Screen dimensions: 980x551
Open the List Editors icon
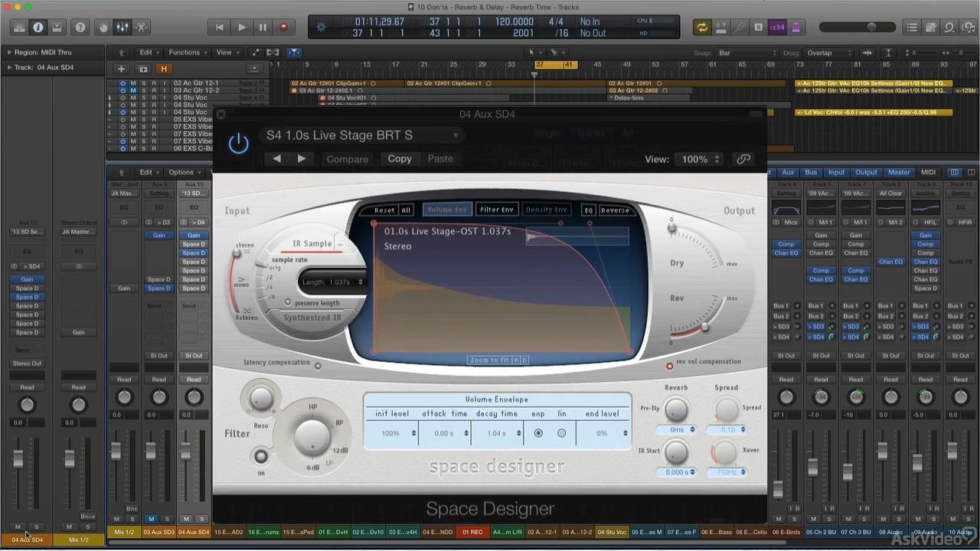point(912,28)
